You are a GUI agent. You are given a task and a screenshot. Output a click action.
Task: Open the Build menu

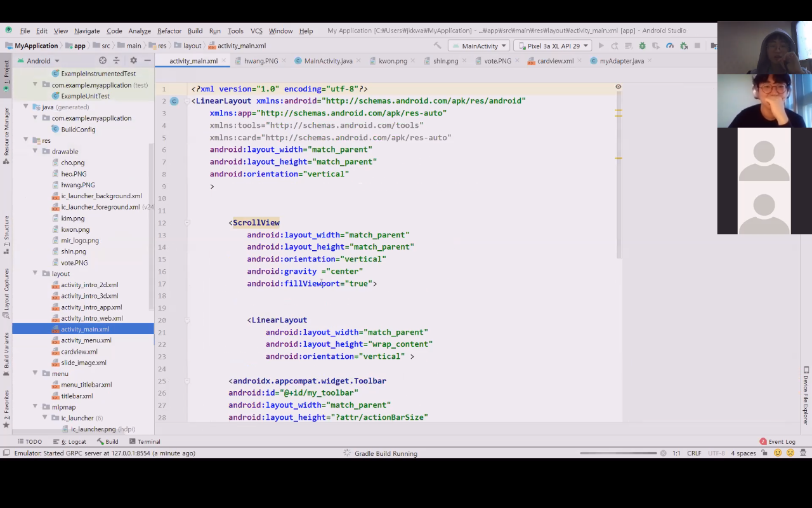tap(195, 30)
